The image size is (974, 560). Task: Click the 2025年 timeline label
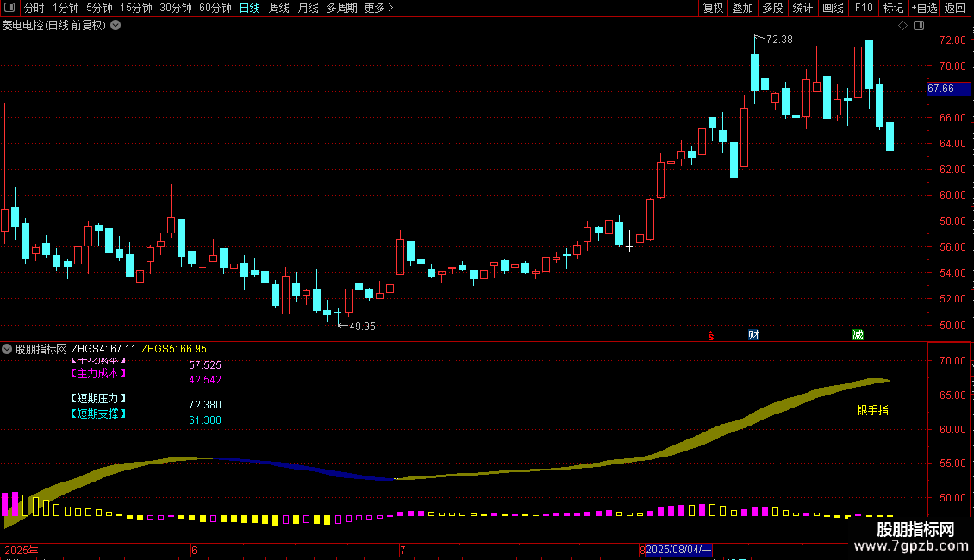pyautogui.click(x=22, y=550)
